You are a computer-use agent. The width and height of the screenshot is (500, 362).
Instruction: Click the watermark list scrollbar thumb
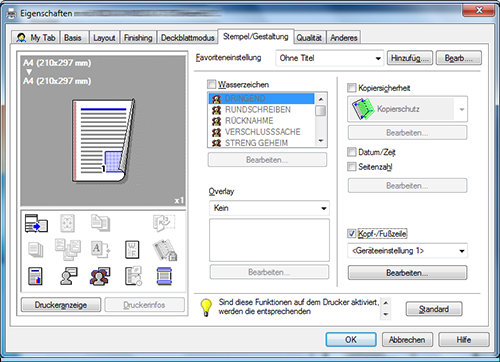pos(321,110)
